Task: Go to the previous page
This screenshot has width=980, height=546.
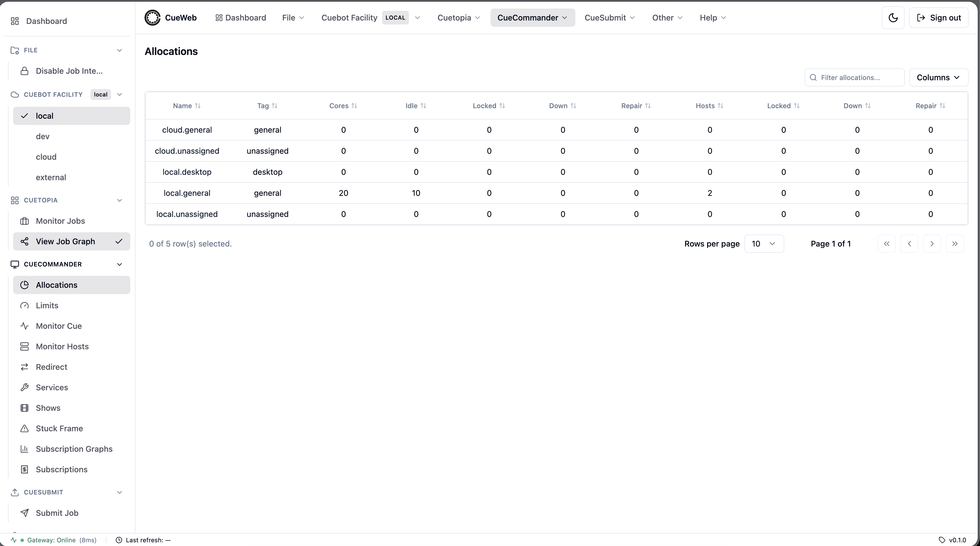Action: [x=909, y=244]
